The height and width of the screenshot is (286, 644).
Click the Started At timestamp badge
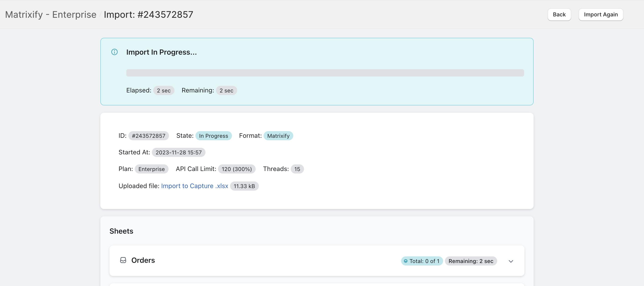coord(178,152)
